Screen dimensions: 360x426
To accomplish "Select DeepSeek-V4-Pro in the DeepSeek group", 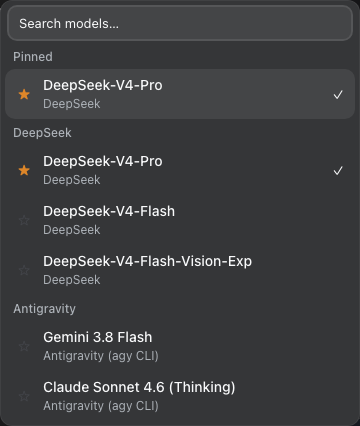I will (x=180, y=170).
